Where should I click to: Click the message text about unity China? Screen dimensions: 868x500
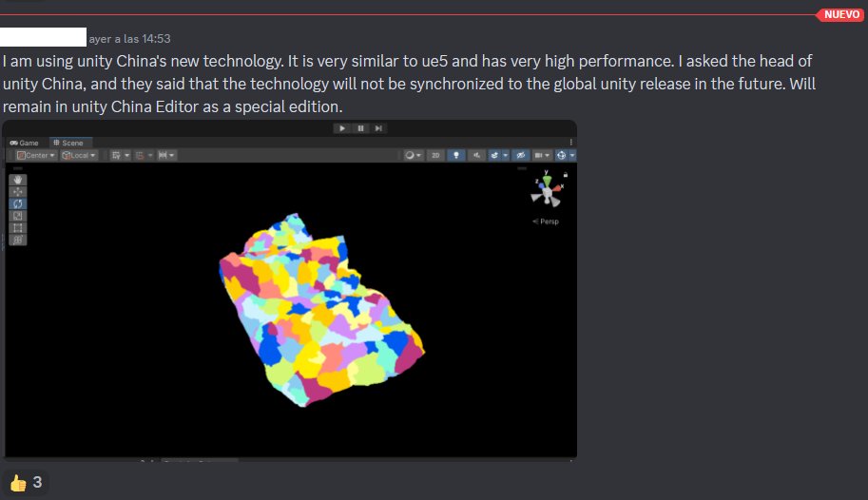[409, 84]
